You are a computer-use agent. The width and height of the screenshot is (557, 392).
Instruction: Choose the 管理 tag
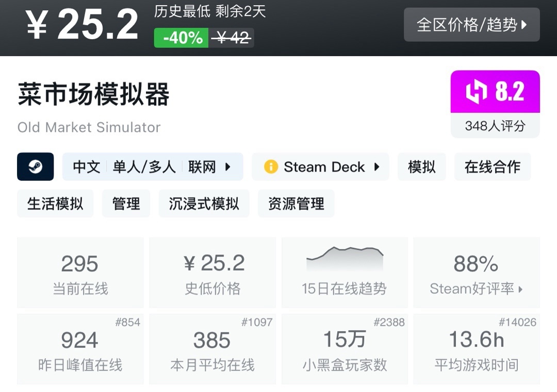click(x=126, y=203)
